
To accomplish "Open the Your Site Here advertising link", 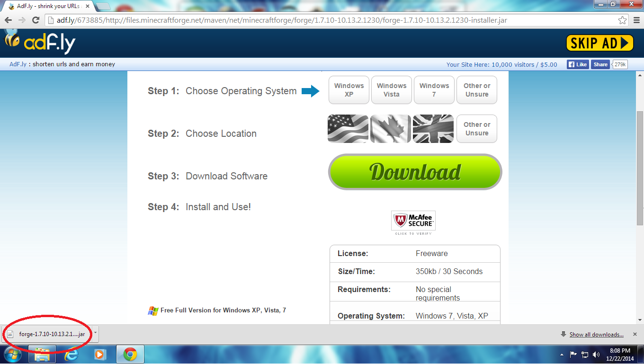I will click(x=502, y=64).
